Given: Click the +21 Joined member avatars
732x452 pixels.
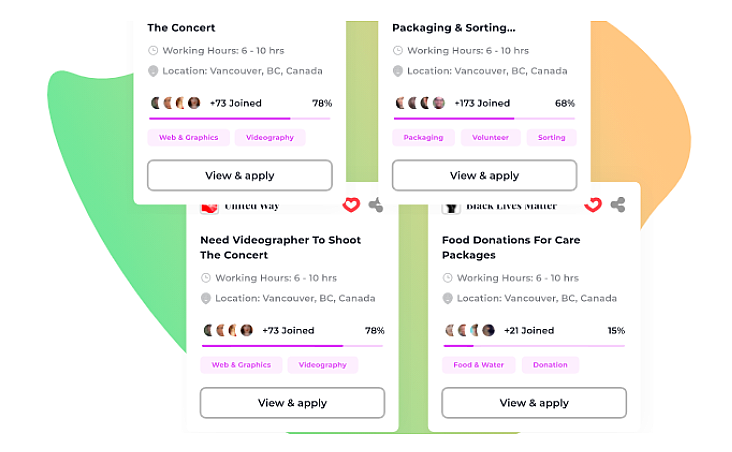Looking at the screenshot, I should pos(470,330).
